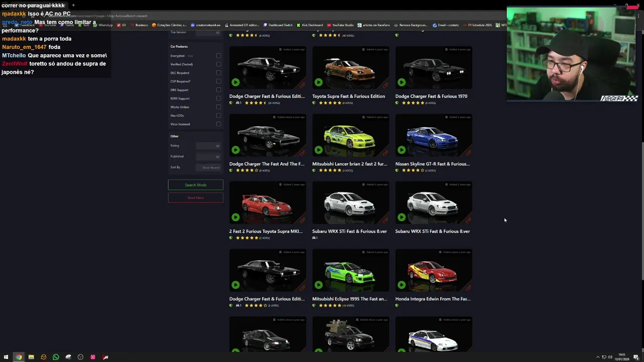The image size is (644, 362).
Task: Click star rating of Mitsubishi Eclipse 1995
Action: (330, 305)
